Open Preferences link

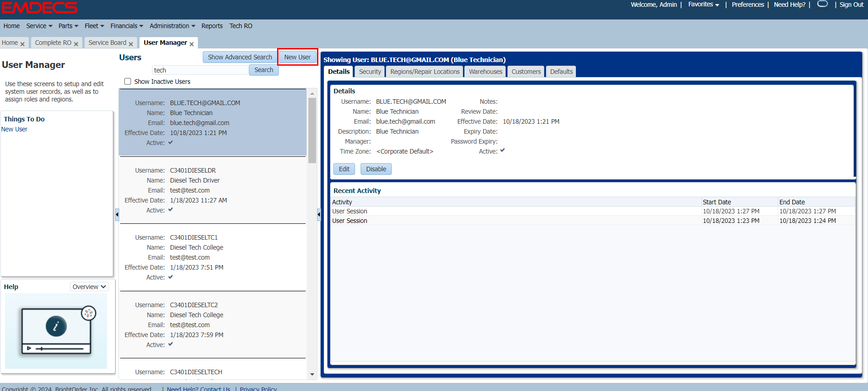point(748,5)
